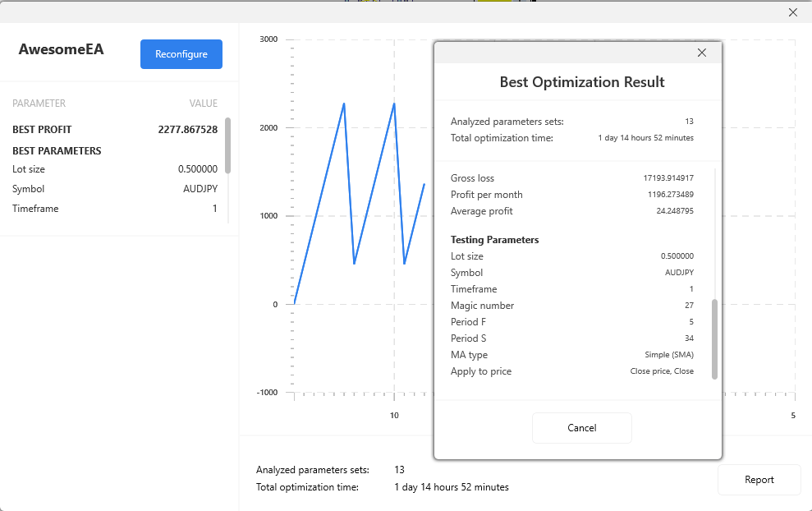Close the Best Optimization Result dialog

tap(701, 53)
